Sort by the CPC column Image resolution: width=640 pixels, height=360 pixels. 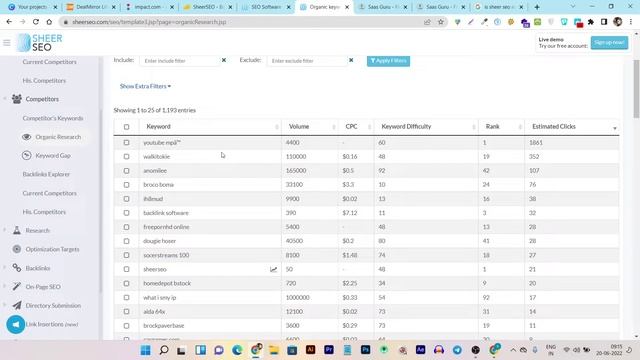(x=356, y=127)
